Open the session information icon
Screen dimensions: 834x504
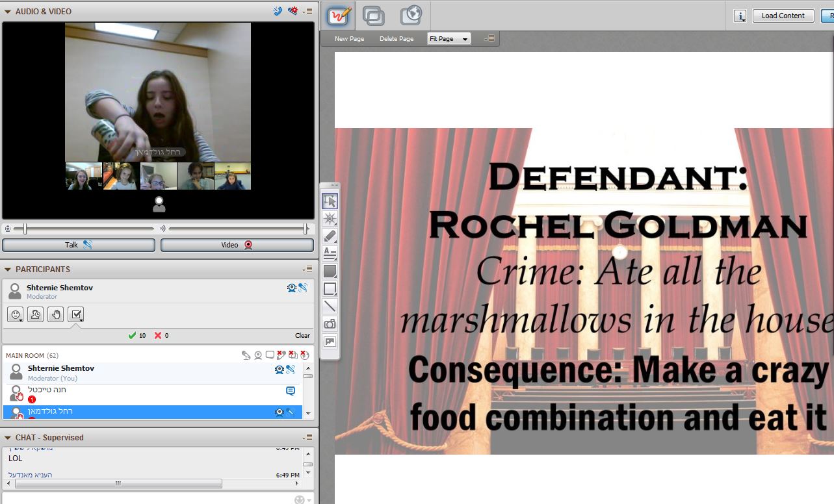click(740, 16)
